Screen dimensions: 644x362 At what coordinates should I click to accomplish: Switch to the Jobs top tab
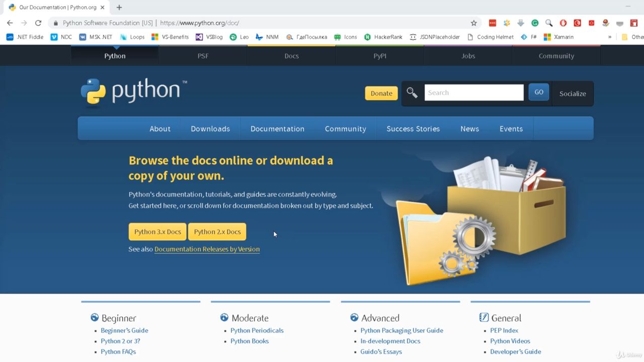point(468,56)
